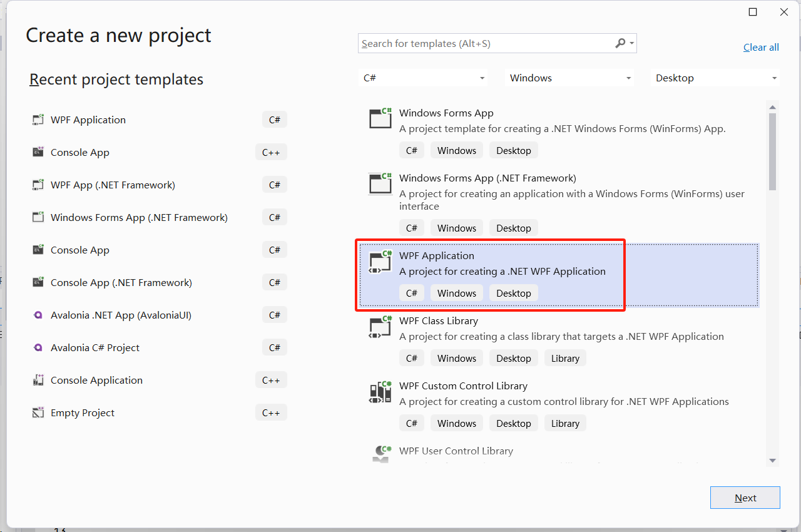801x532 pixels.
Task: Maximize the Create a new project dialog
Action: click(x=753, y=12)
